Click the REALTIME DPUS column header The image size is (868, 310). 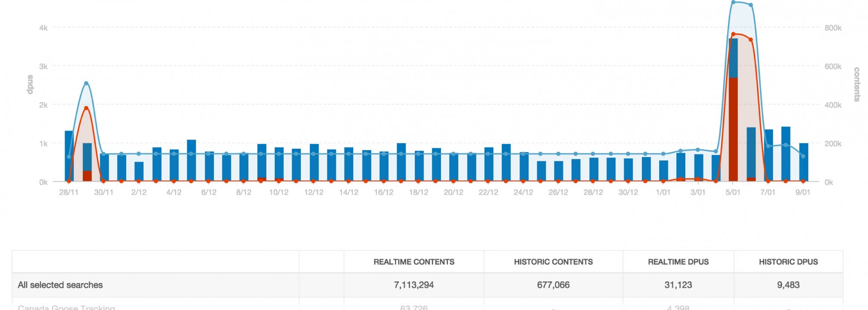[x=678, y=262]
